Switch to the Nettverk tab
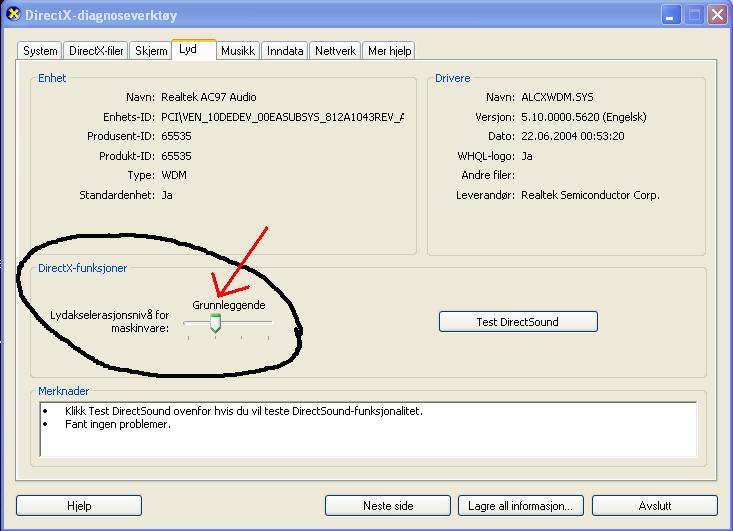The height and width of the screenshot is (531, 733). tap(335, 50)
